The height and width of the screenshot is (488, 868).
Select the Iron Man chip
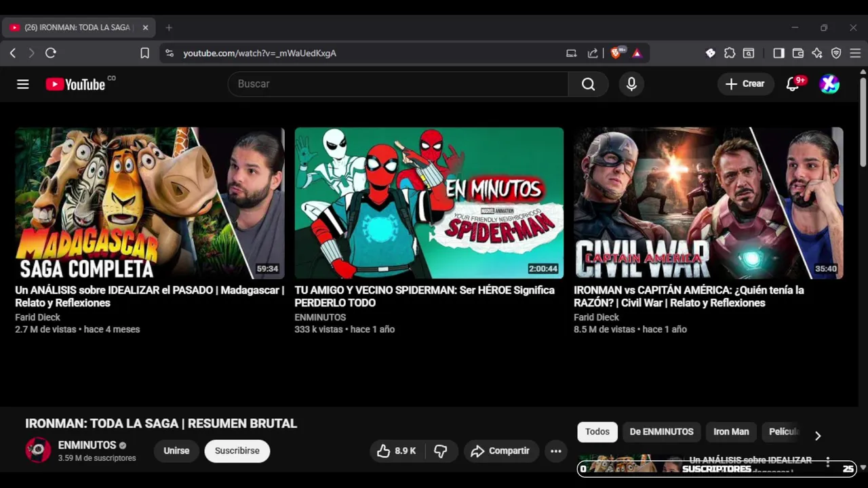click(x=731, y=432)
